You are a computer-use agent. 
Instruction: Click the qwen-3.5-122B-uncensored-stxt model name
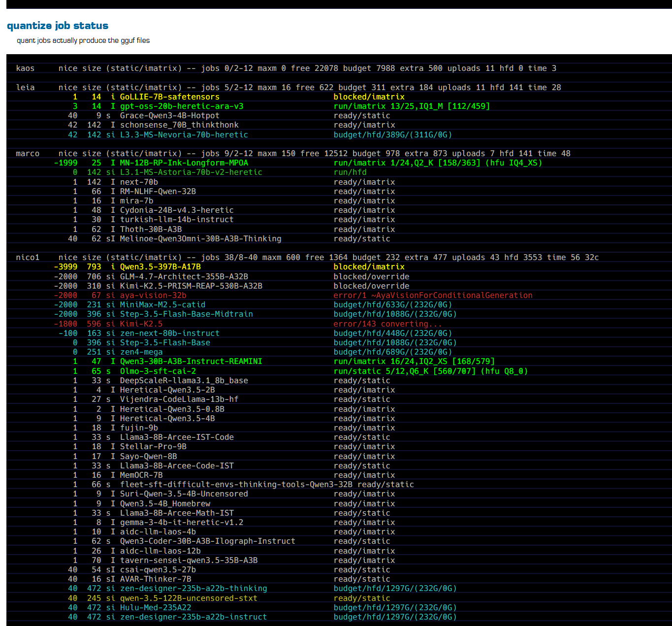pos(189,598)
